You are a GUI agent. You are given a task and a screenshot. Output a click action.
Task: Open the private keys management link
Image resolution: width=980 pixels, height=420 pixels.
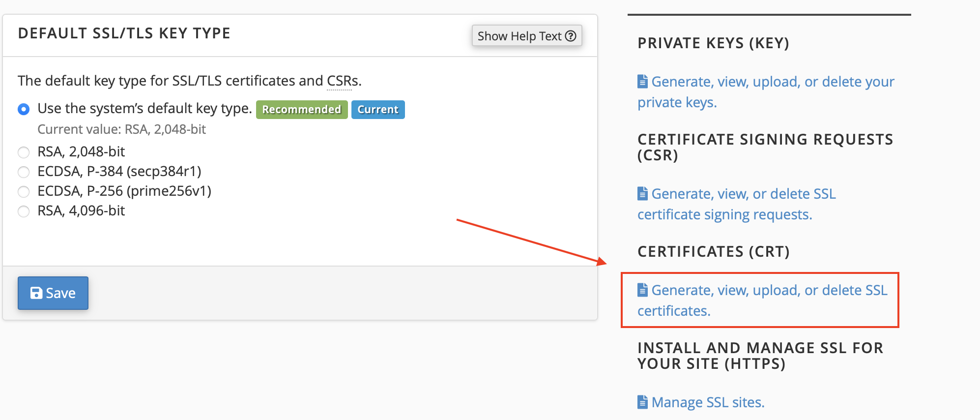tap(772, 82)
